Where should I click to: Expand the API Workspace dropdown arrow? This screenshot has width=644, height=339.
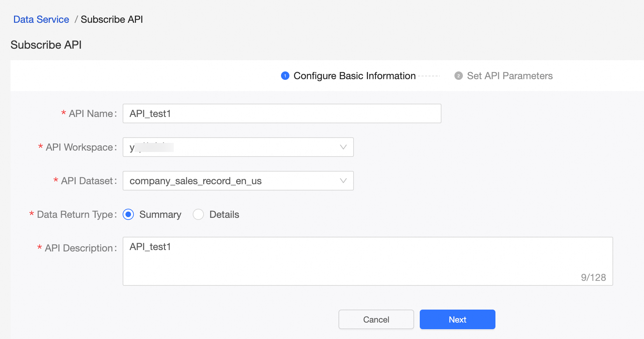pos(343,147)
